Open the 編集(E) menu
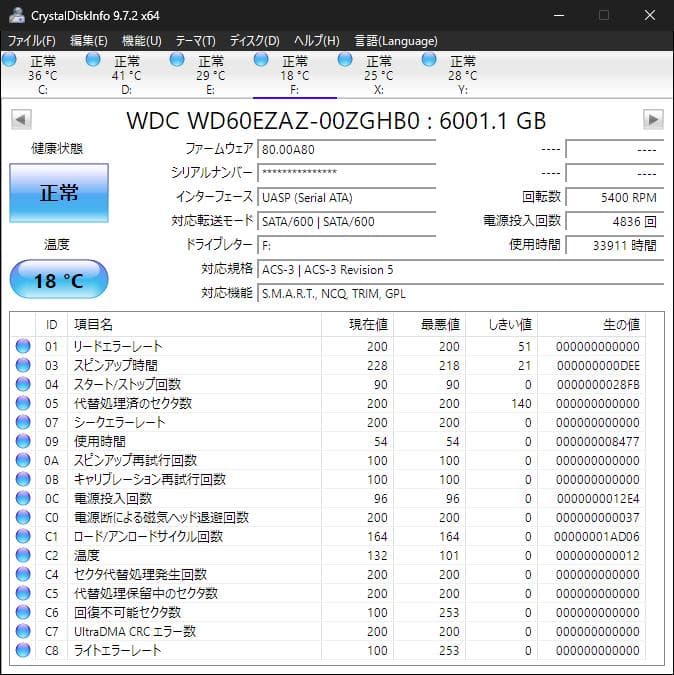This screenshot has height=675, width=674. (89, 41)
